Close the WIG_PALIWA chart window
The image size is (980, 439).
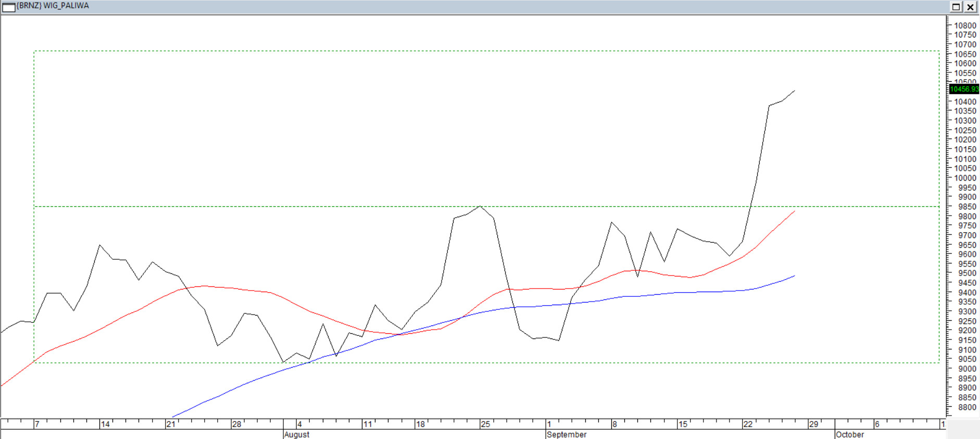click(x=971, y=7)
